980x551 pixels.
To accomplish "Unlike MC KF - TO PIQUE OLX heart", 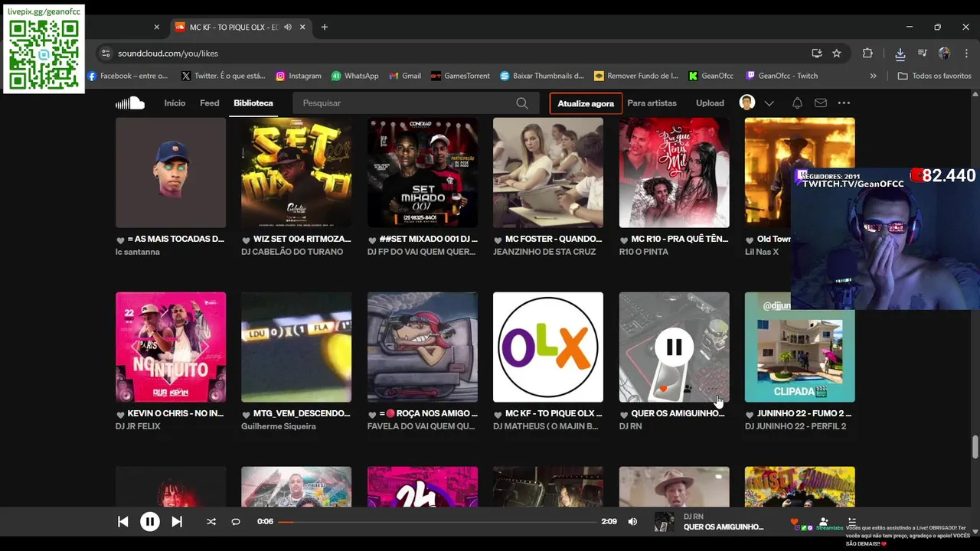I will (x=498, y=414).
